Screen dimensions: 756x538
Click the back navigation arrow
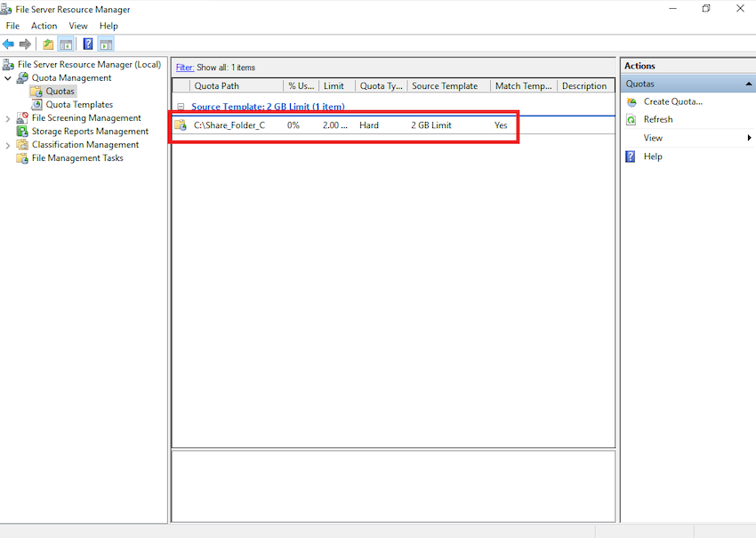[9, 44]
